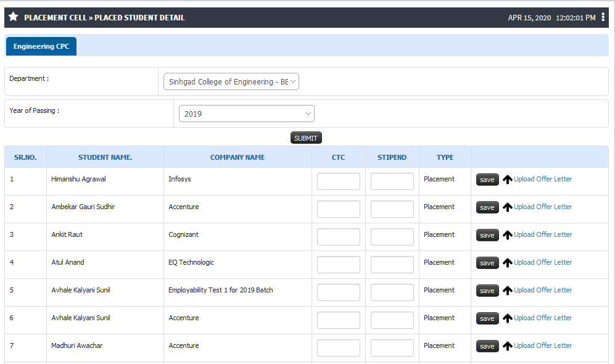Open the three-dot menu in header
This screenshot has height=364, width=615.
click(x=603, y=17)
